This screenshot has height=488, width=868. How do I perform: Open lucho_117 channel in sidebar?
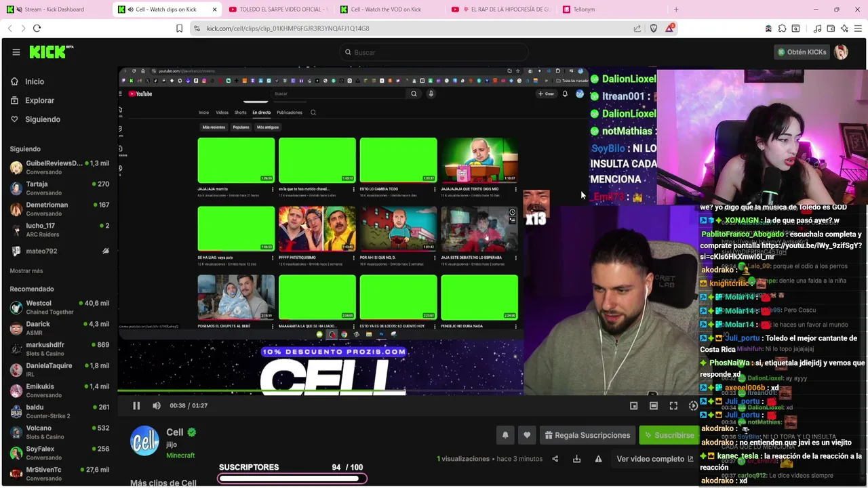click(x=59, y=230)
